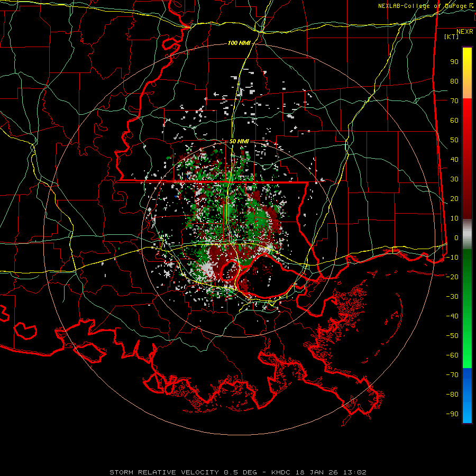
Task: Click the 10 value on velocity scale
Action: pyautogui.click(x=454, y=218)
